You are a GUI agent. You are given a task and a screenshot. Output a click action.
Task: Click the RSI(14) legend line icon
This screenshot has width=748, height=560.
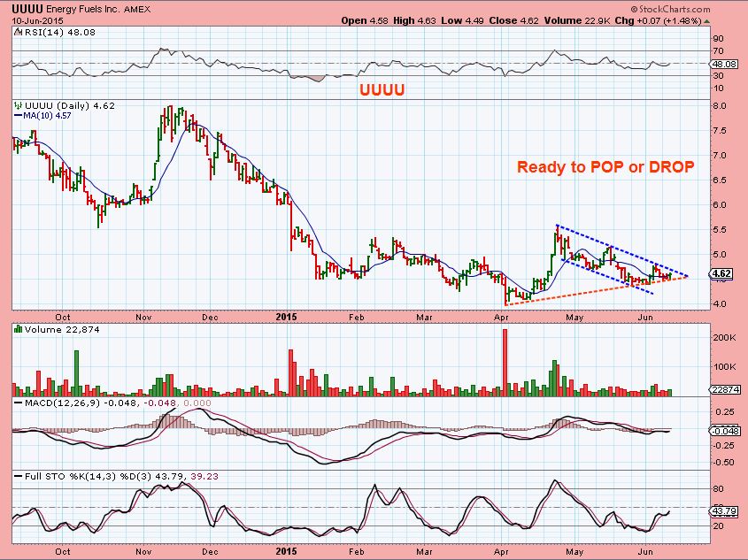(x=18, y=33)
